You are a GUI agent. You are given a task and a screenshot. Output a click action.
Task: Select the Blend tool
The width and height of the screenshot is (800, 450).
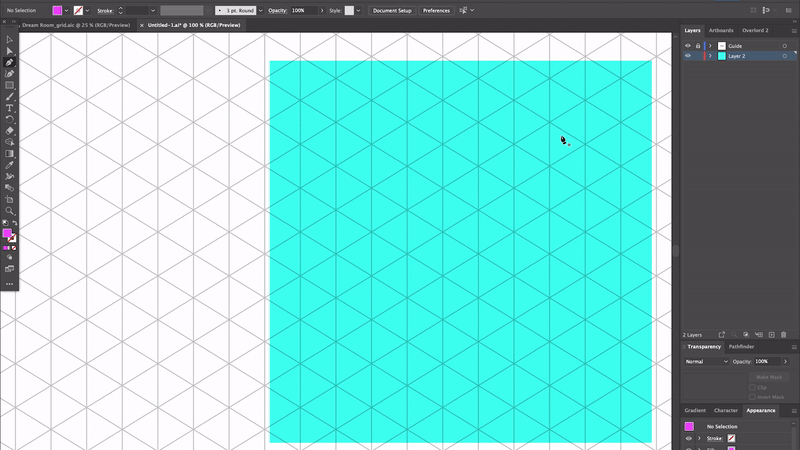click(9, 188)
